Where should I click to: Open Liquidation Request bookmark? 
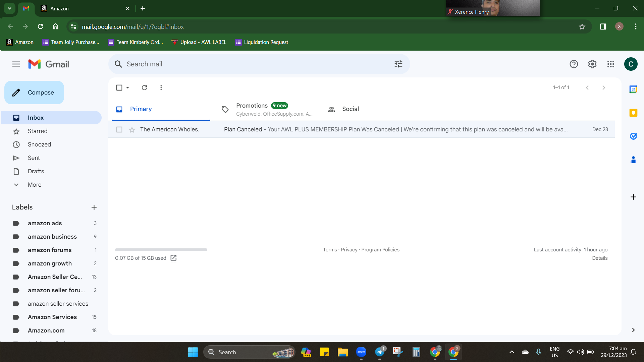click(x=262, y=42)
